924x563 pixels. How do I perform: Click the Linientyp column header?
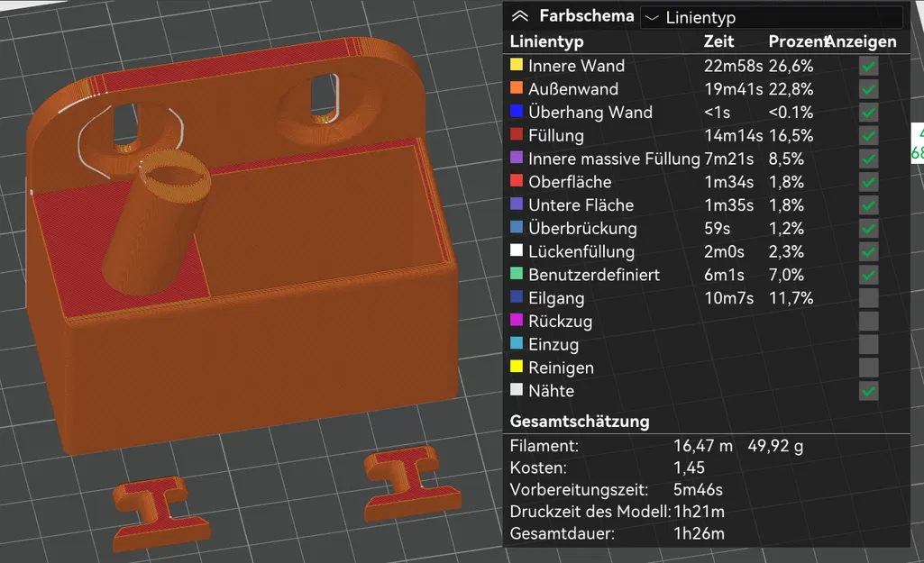[x=547, y=41]
